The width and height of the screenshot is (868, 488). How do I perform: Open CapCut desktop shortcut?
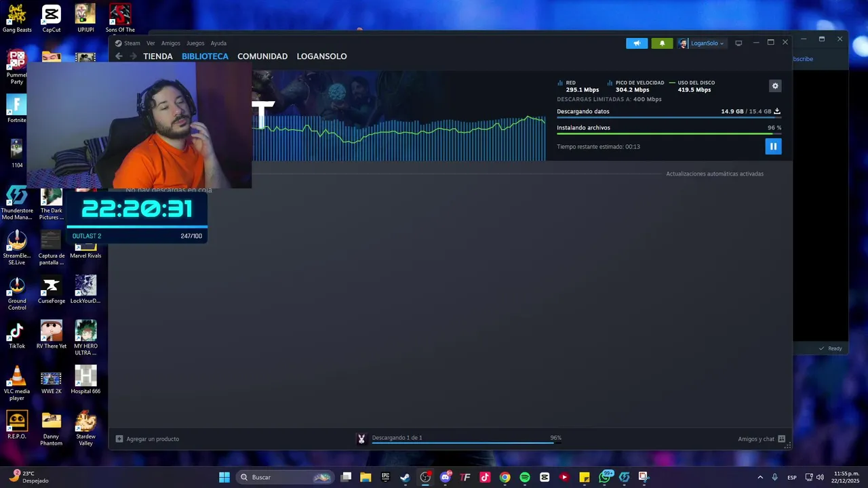click(x=52, y=18)
